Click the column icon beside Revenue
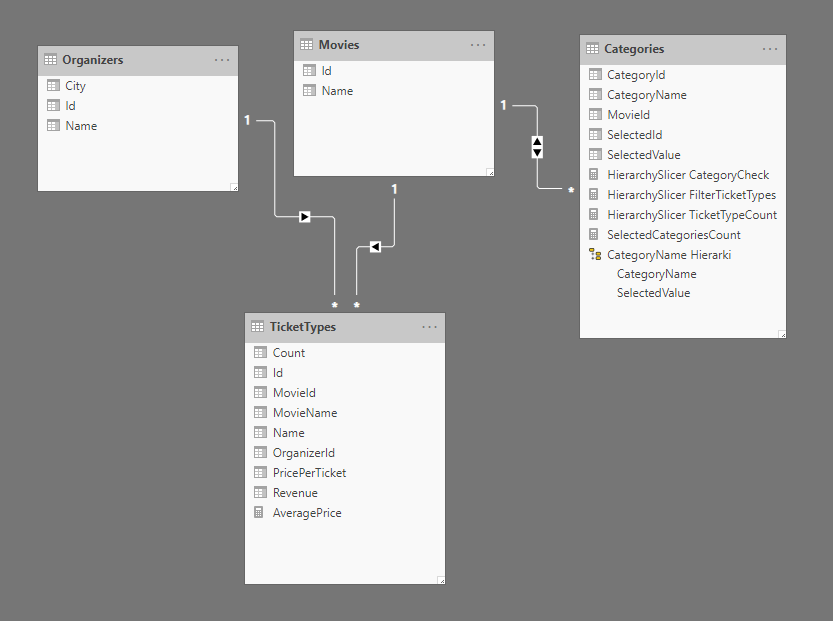This screenshot has height=621, width=833. 260,492
